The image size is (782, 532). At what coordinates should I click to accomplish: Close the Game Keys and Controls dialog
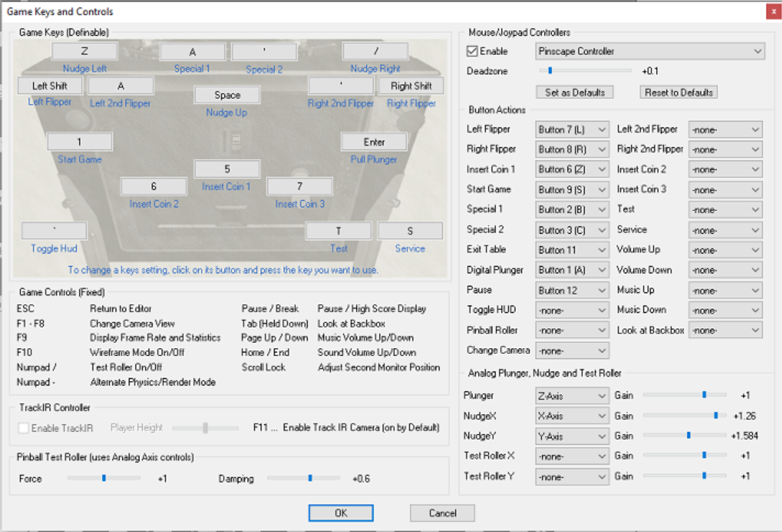coord(773,12)
